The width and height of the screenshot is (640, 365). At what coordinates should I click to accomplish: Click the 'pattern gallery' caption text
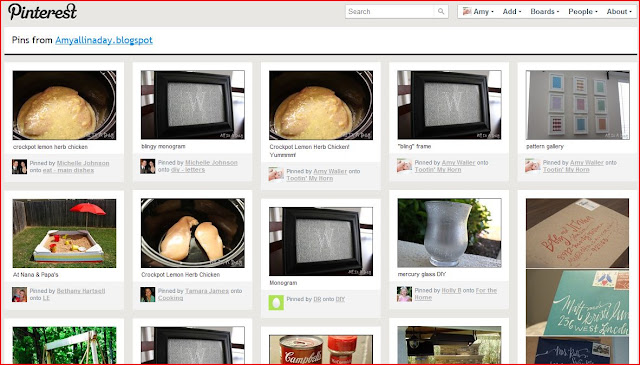click(x=544, y=146)
